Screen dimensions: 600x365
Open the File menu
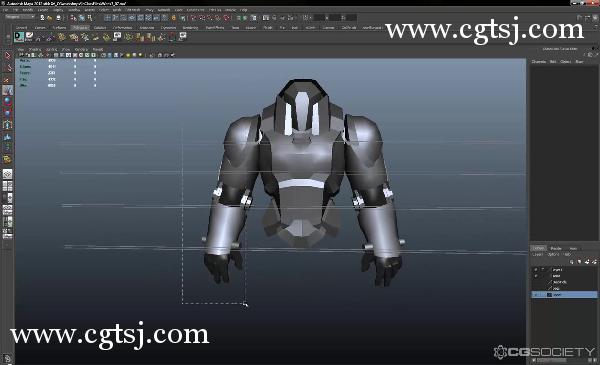5,10
